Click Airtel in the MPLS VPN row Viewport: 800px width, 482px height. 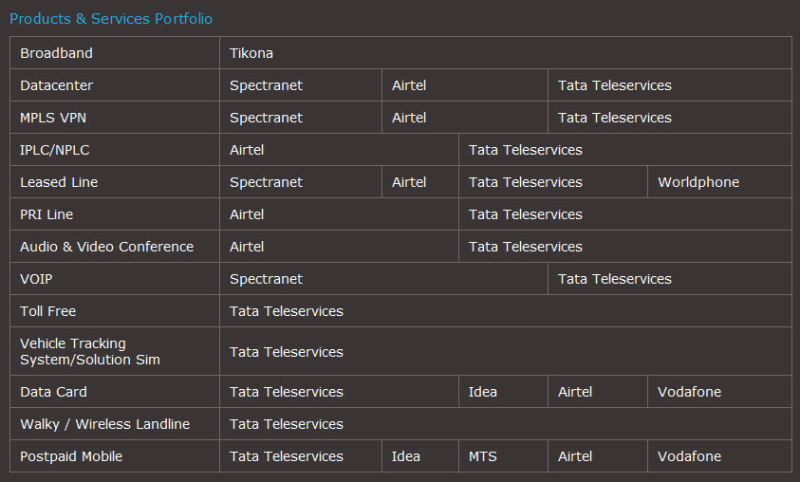409,117
